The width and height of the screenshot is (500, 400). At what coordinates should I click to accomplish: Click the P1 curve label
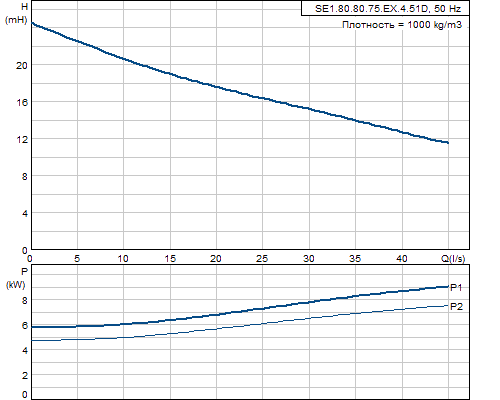456,287
